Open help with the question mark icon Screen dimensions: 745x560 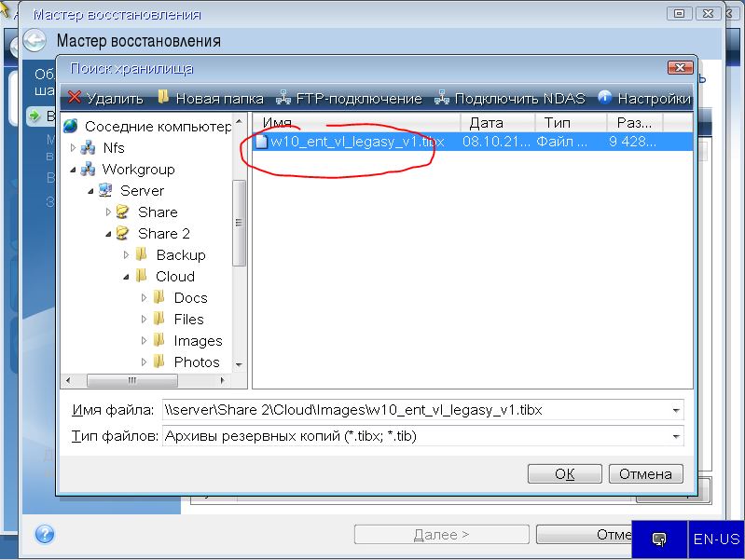pyautogui.click(x=45, y=534)
